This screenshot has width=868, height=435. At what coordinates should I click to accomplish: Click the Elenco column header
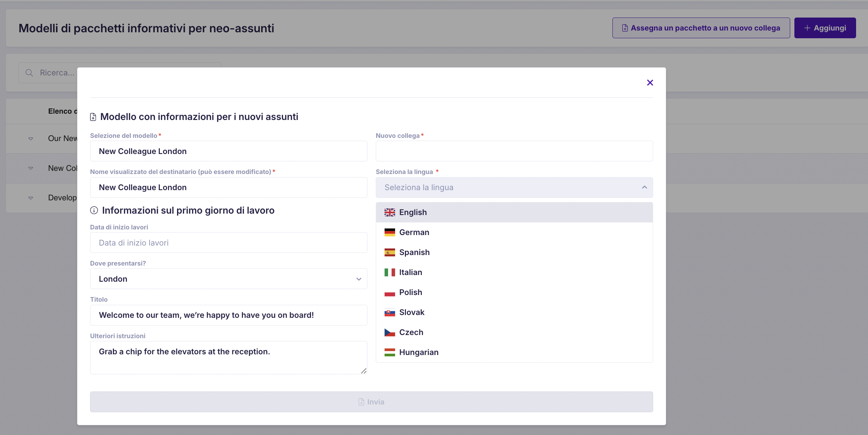pos(62,111)
